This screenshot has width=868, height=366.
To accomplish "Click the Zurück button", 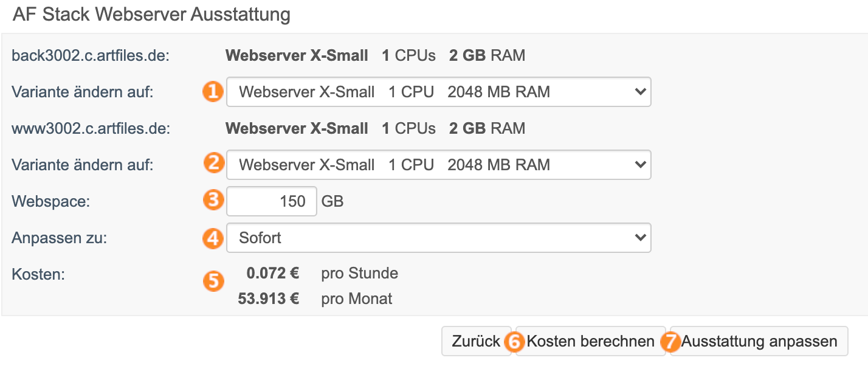I will (476, 342).
